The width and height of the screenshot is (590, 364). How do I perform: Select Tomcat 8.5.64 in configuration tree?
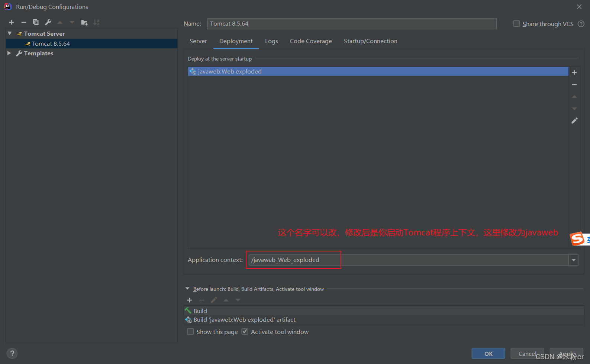click(x=91, y=43)
